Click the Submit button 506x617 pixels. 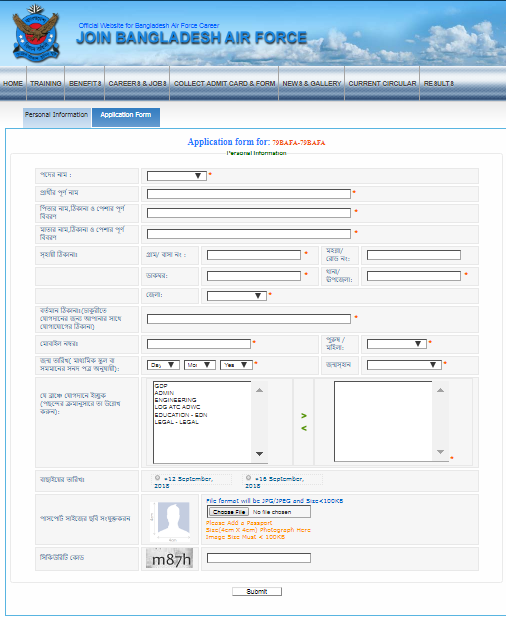[x=257, y=591]
